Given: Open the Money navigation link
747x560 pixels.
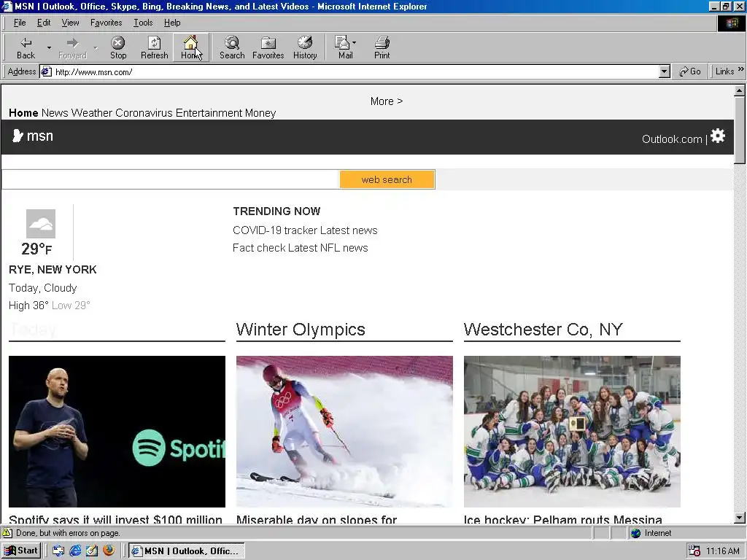Looking at the screenshot, I should coord(260,113).
